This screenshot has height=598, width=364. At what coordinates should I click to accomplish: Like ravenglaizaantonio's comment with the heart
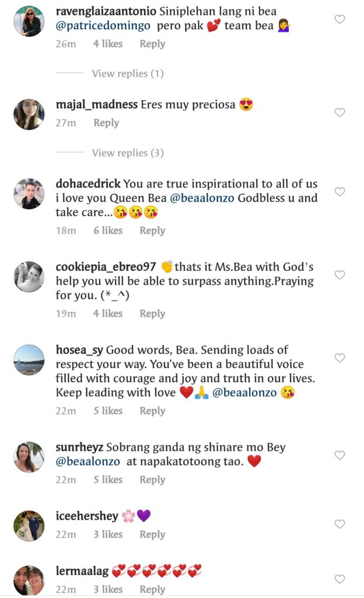[x=339, y=20]
